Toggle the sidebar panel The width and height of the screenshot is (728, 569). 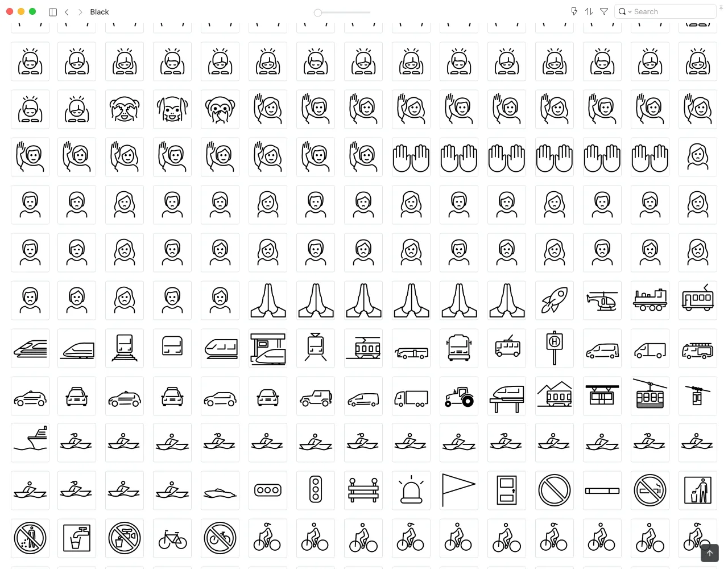tap(53, 12)
